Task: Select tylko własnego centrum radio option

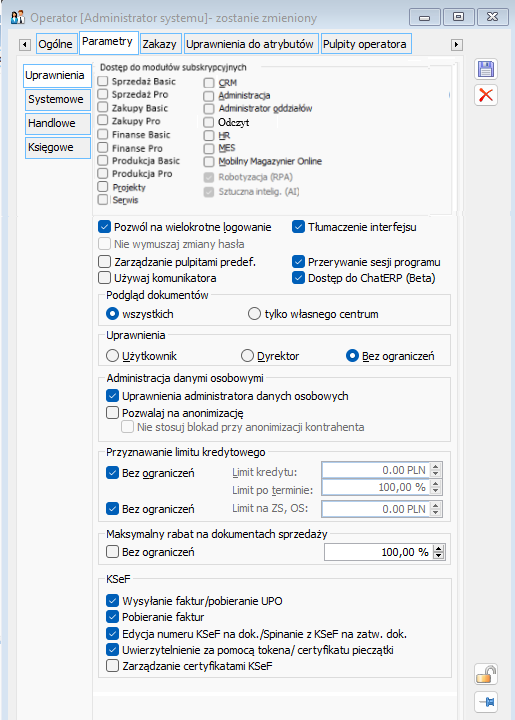Action: coord(254,314)
